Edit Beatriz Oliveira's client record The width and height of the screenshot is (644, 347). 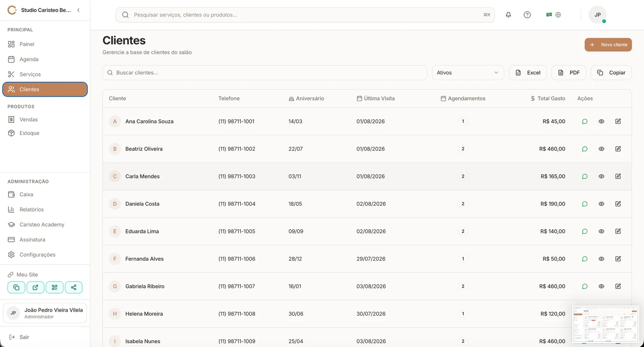point(618,149)
